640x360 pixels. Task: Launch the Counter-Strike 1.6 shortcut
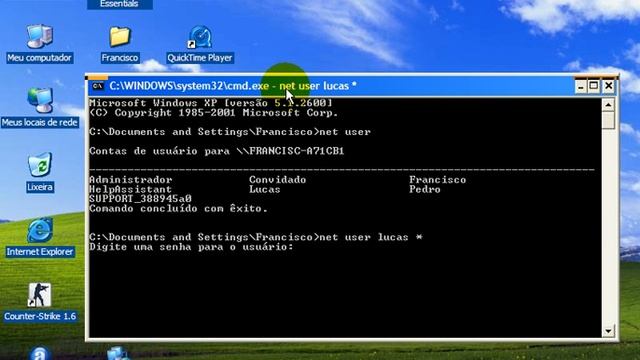click(x=40, y=302)
